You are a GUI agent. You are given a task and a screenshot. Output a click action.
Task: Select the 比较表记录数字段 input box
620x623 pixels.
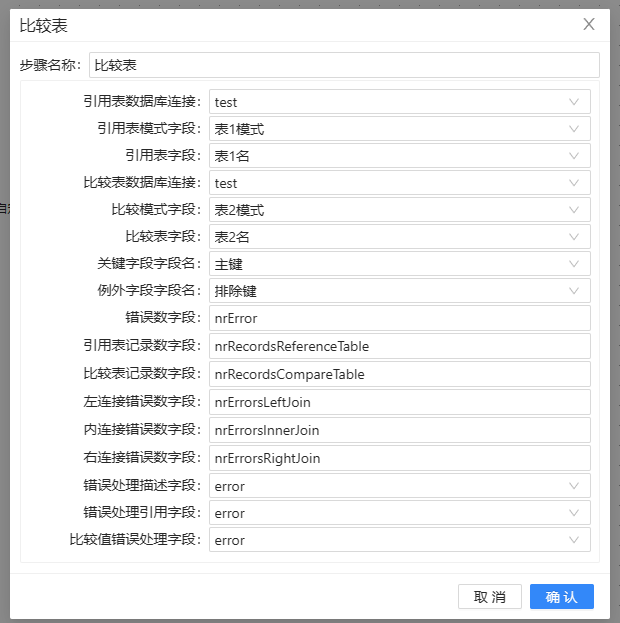(x=399, y=374)
